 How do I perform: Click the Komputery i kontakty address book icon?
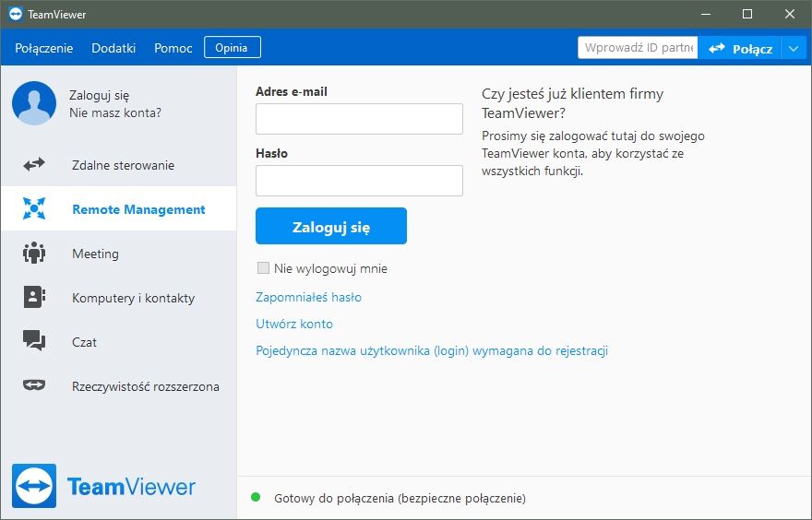[x=34, y=297]
